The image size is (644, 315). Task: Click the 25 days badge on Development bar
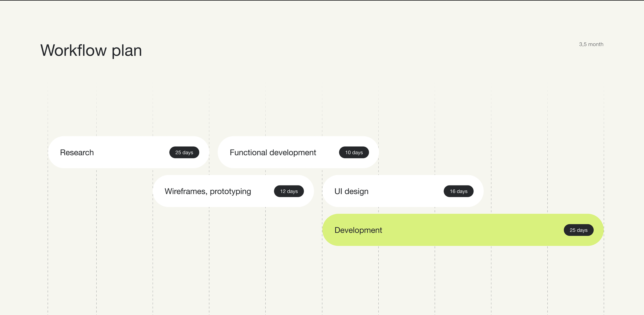[578, 230]
